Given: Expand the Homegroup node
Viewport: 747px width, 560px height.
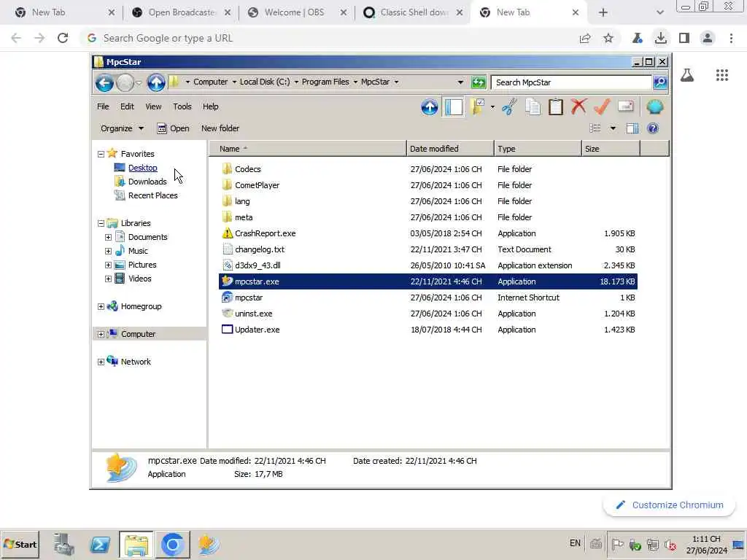Looking at the screenshot, I should 101,307.
